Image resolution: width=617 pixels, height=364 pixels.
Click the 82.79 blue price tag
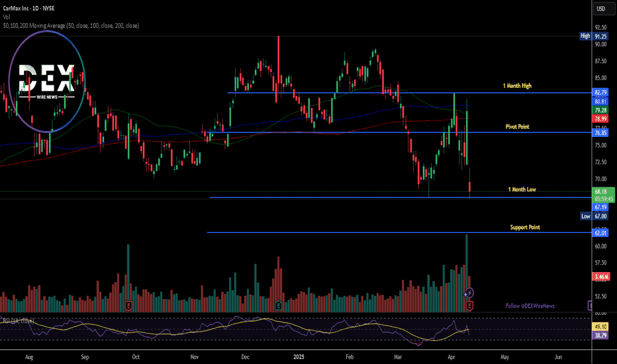600,93
